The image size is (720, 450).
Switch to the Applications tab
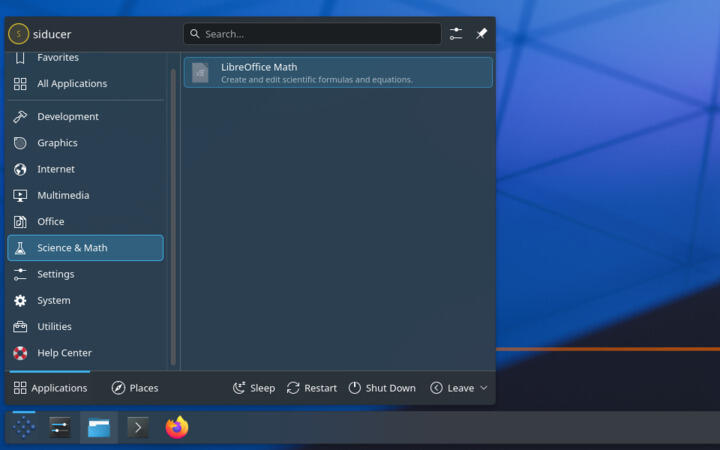point(50,388)
